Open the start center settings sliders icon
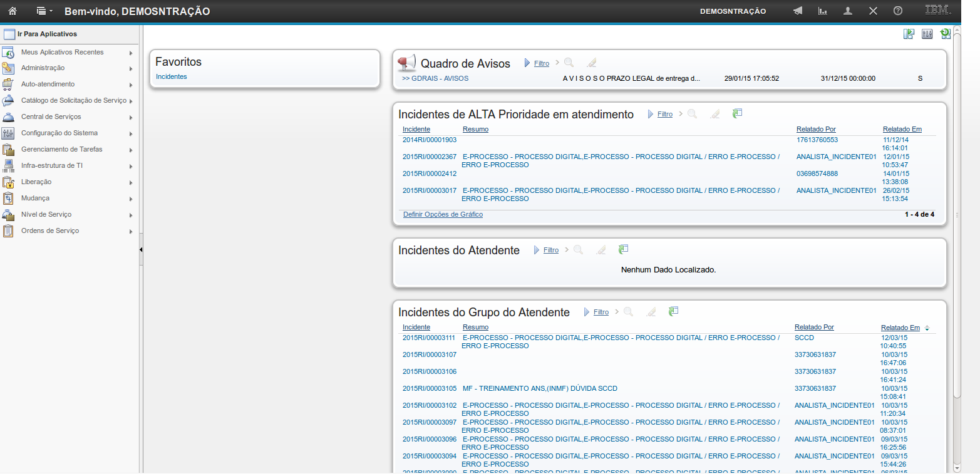Screen dimensions: 980x476 (x=927, y=34)
